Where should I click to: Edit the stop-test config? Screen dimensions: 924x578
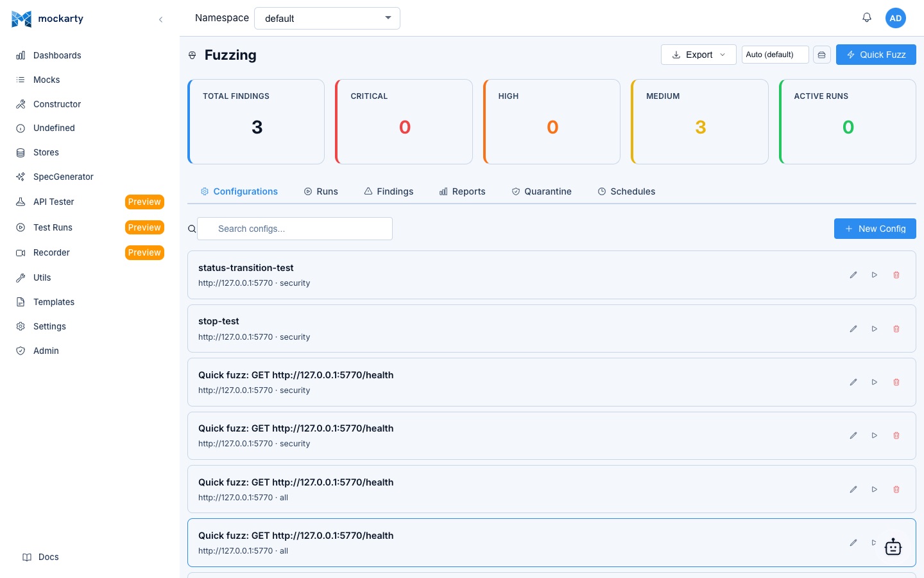pos(853,329)
